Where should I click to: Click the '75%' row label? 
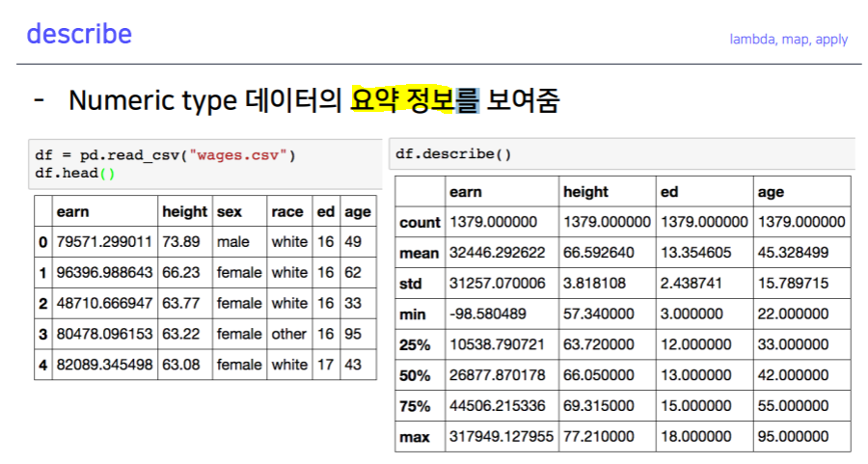[x=415, y=406]
